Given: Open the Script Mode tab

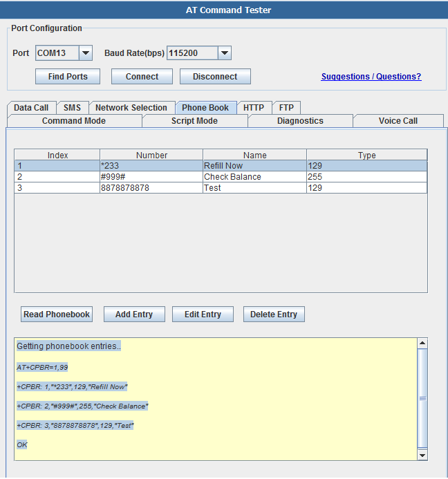Looking at the screenshot, I should (x=194, y=121).
